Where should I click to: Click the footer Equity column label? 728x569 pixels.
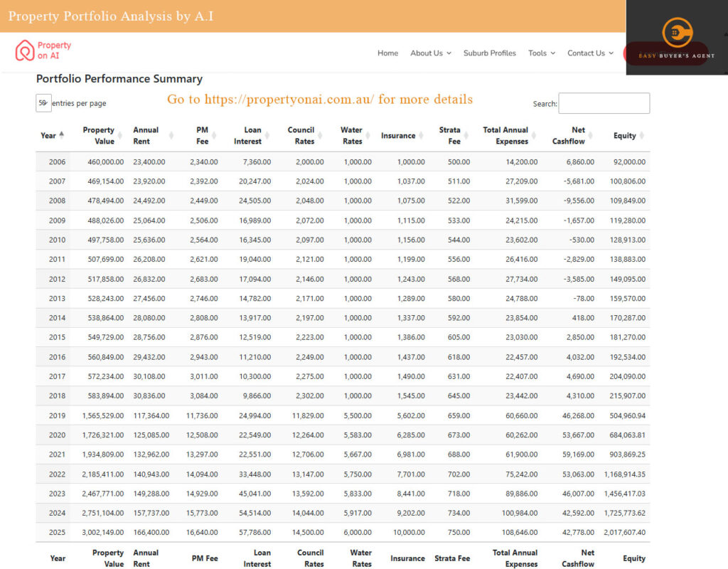coord(633,558)
